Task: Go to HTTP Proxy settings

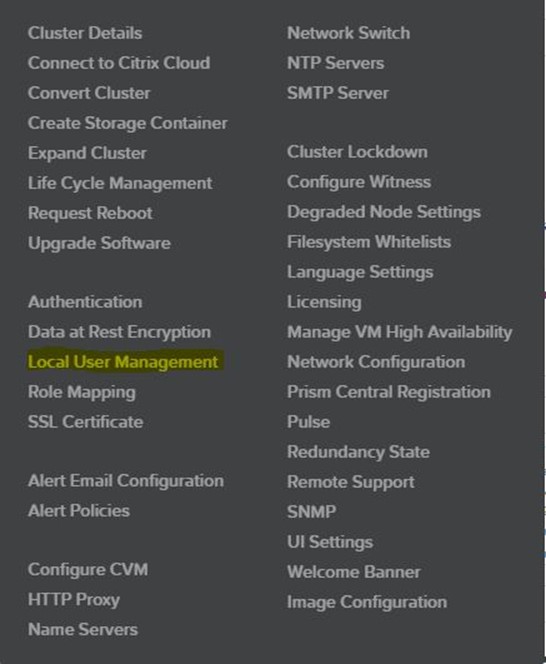Action: point(74,600)
